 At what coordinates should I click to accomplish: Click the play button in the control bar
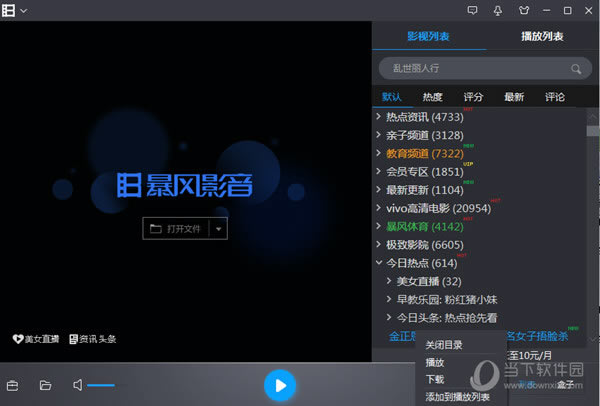(x=280, y=384)
